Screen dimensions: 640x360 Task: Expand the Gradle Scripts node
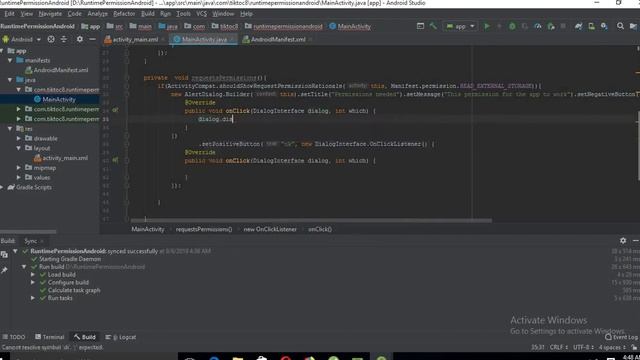click(x=2, y=187)
